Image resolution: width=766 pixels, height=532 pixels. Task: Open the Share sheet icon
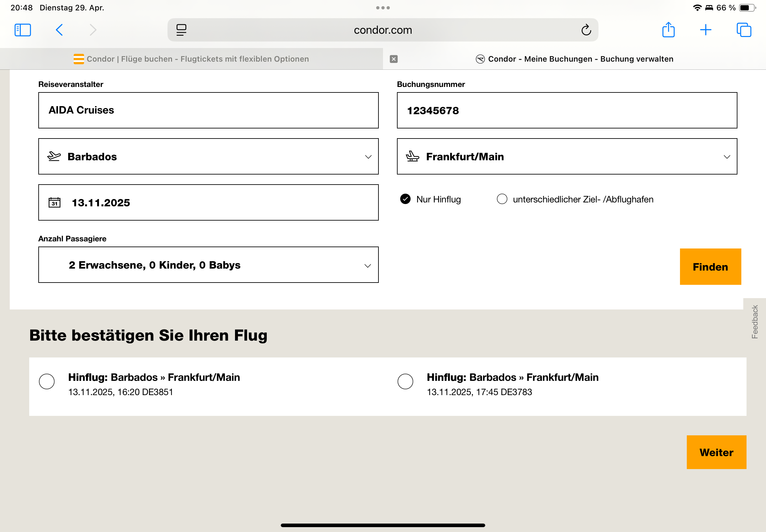point(668,30)
